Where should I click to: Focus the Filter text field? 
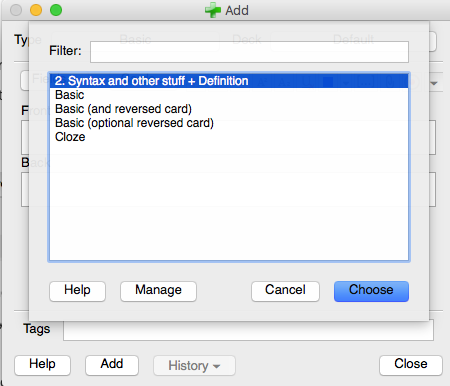pos(249,52)
